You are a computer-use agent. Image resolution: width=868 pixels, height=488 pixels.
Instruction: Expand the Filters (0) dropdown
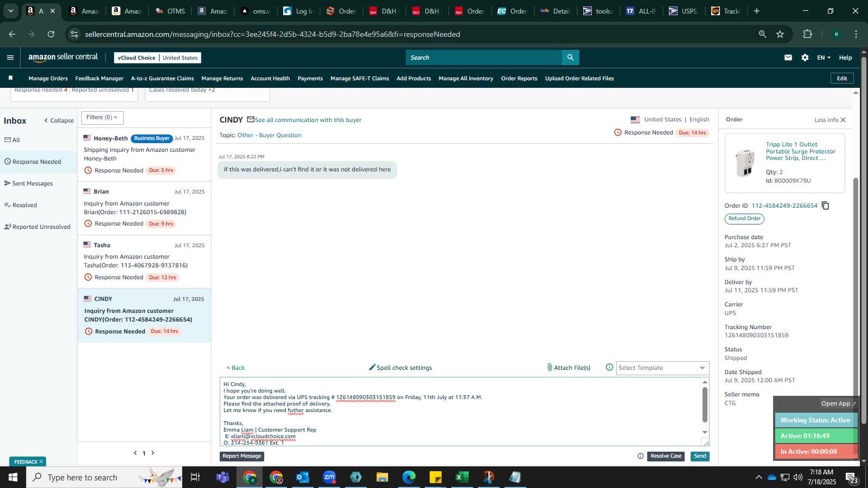[102, 118]
